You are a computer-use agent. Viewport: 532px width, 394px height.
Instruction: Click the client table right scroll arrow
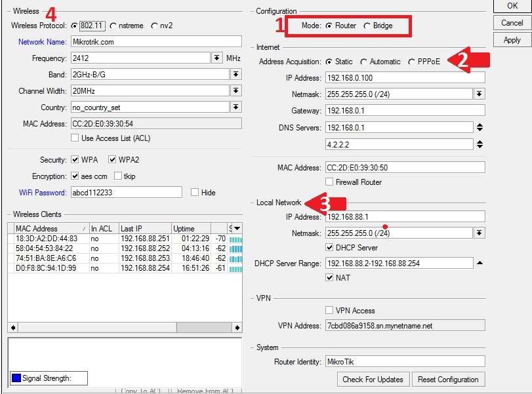click(x=237, y=328)
